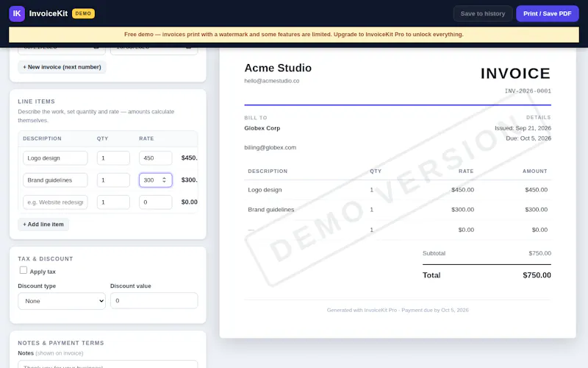
Task: Click the Logo design row in preview table
Action: (x=398, y=190)
